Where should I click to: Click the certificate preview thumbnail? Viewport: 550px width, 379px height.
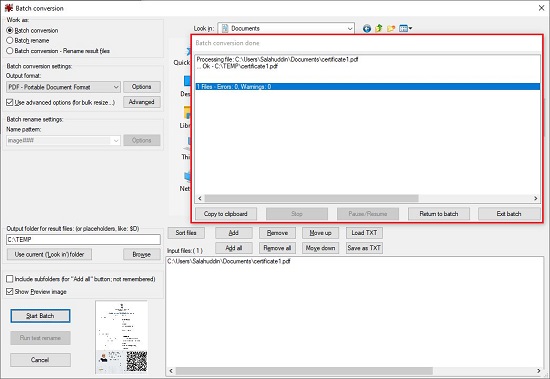122,337
